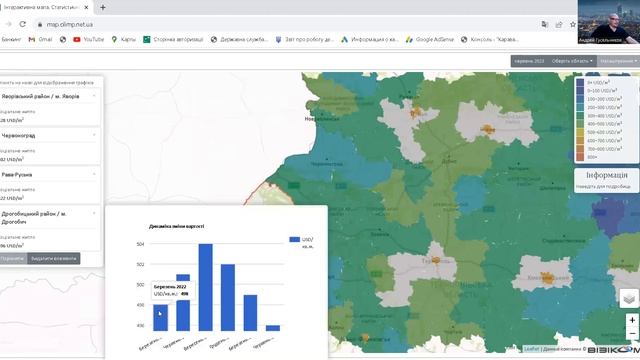Open the map layers control icon

tap(629, 298)
